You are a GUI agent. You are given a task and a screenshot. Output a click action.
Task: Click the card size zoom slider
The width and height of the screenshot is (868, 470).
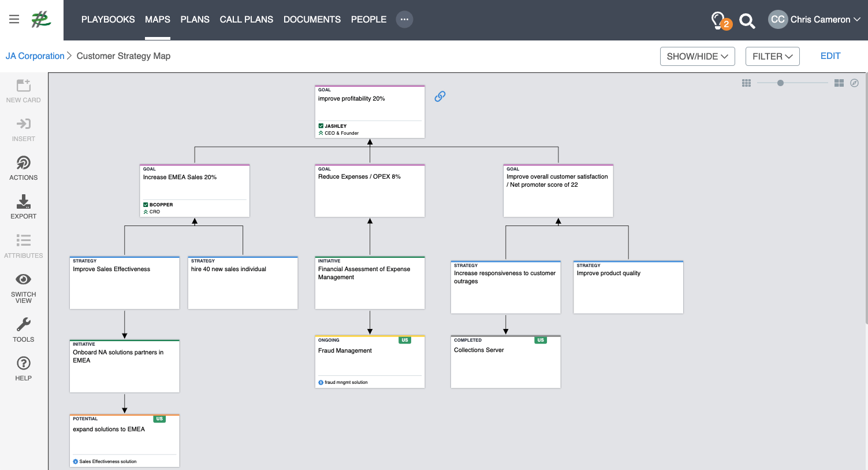click(780, 83)
